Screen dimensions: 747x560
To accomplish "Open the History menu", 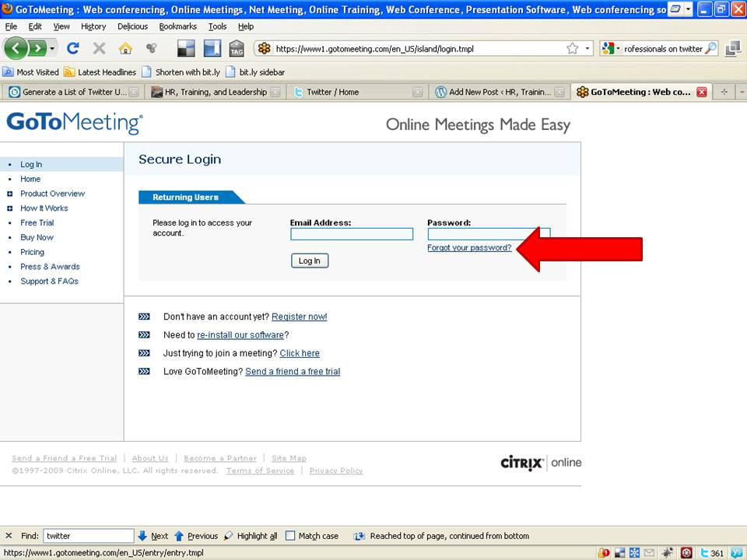I will coord(93,26).
